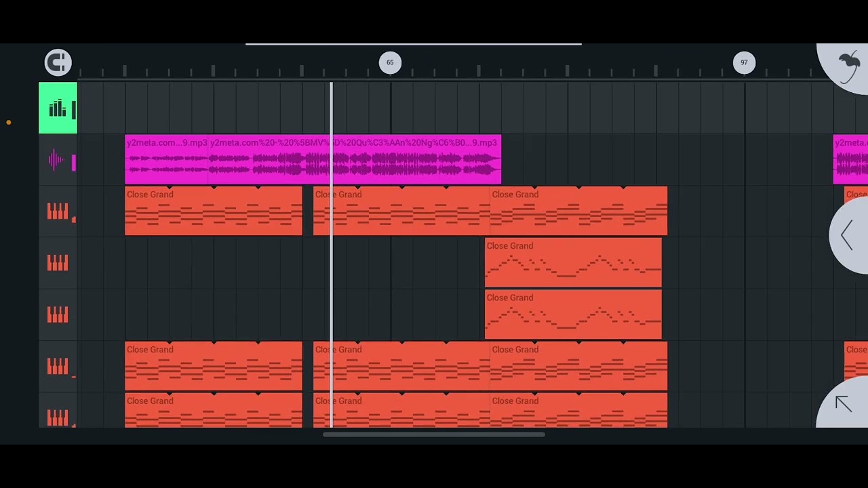Select the fourth piano track header
Screen dimensions: 868x488
pyautogui.click(x=58, y=367)
